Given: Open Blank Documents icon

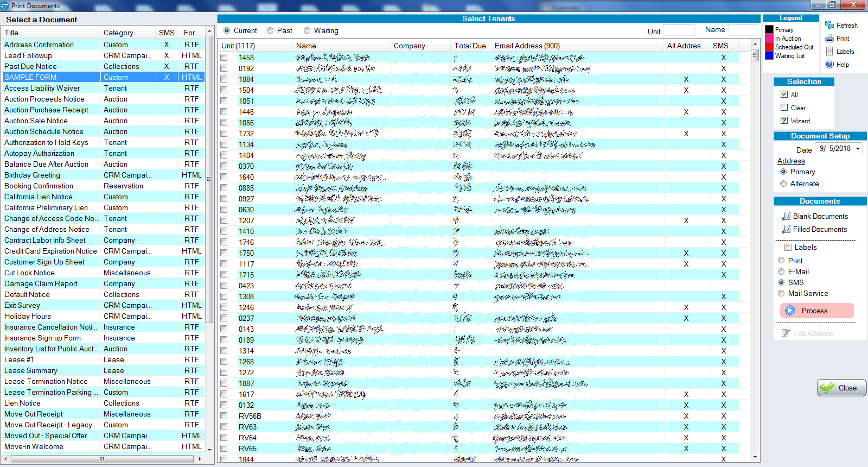Looking at the screenshot, I should tap(786, 216).
